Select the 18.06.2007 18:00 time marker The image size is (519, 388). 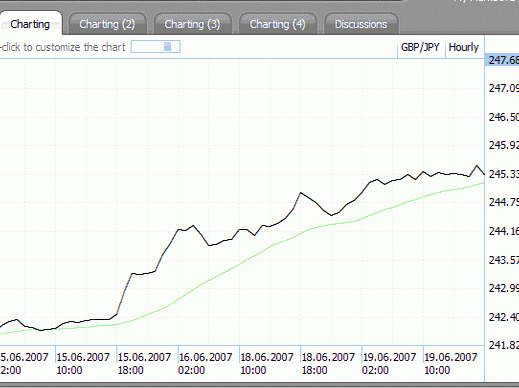tap(328, 363)
